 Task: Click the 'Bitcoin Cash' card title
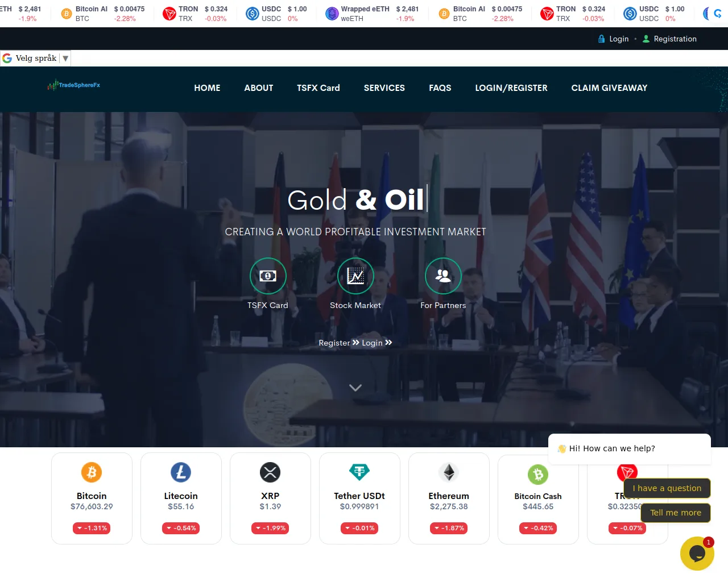point(538,496)
